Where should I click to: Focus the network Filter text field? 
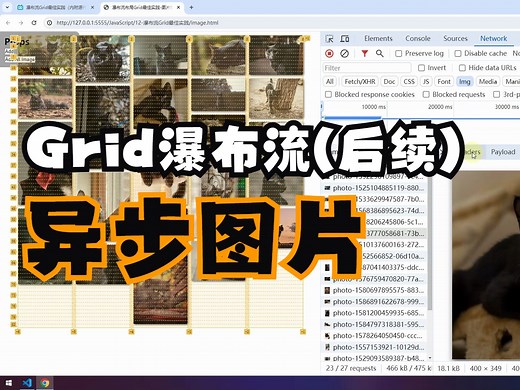[367, 68]
